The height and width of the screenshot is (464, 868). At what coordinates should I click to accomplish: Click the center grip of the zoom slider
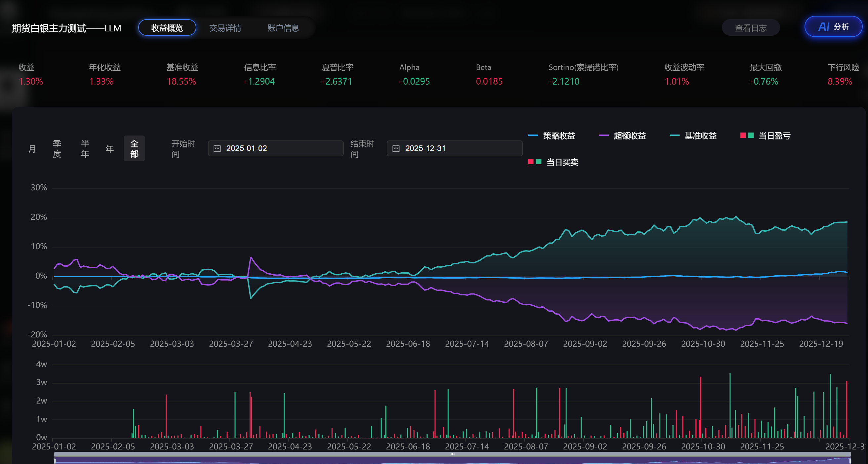[453, 454]
